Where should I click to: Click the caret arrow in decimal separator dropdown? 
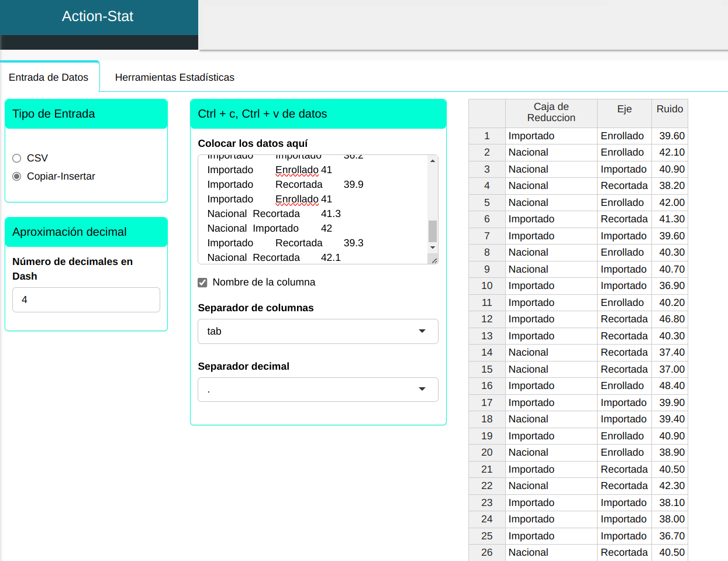pos(422,390)
